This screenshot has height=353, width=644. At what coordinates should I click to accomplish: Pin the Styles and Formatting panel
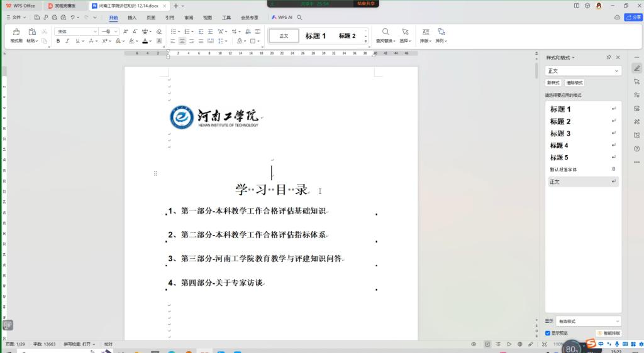point(609,57)
